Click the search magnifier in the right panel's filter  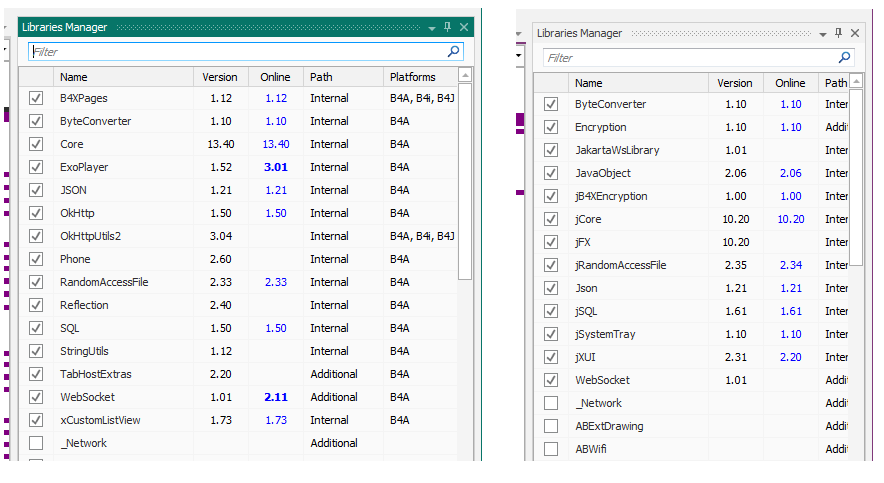coord(845,57)
